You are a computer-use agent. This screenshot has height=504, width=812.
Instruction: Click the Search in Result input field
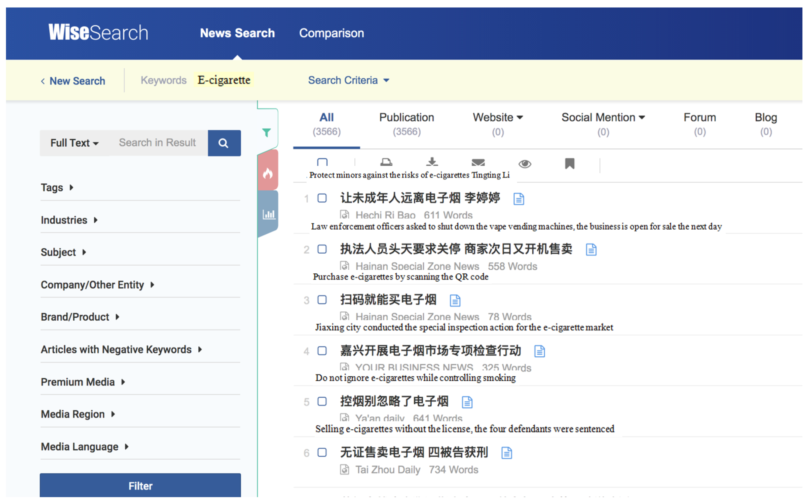[x=158, y=143]
